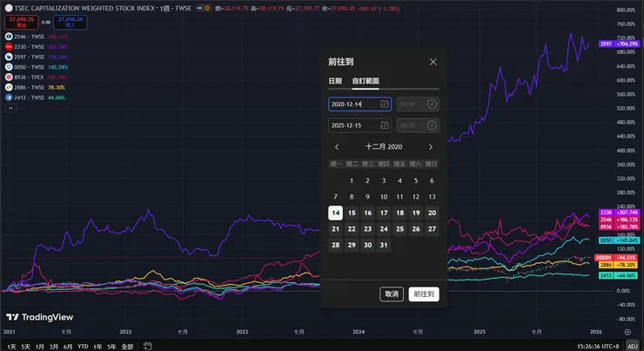This screenshot has width=644, height=351.
Task: Select the 2330 TWSE legend entry
Action: (37, 47)
